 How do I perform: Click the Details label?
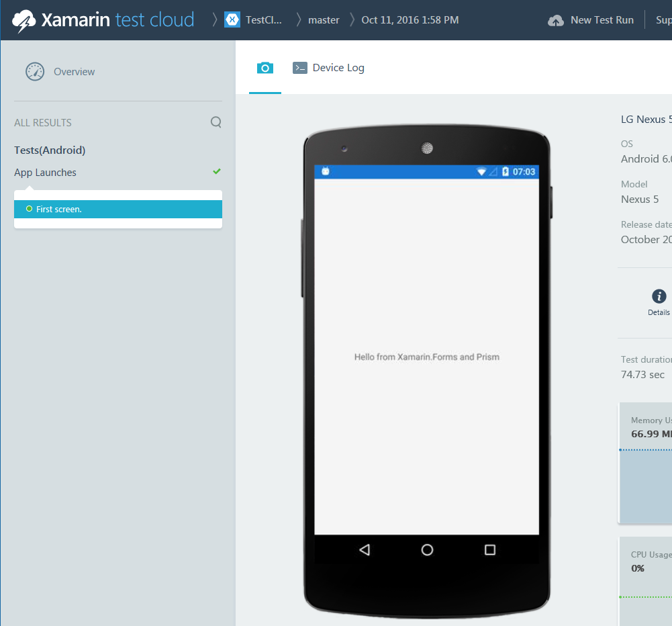659,312
